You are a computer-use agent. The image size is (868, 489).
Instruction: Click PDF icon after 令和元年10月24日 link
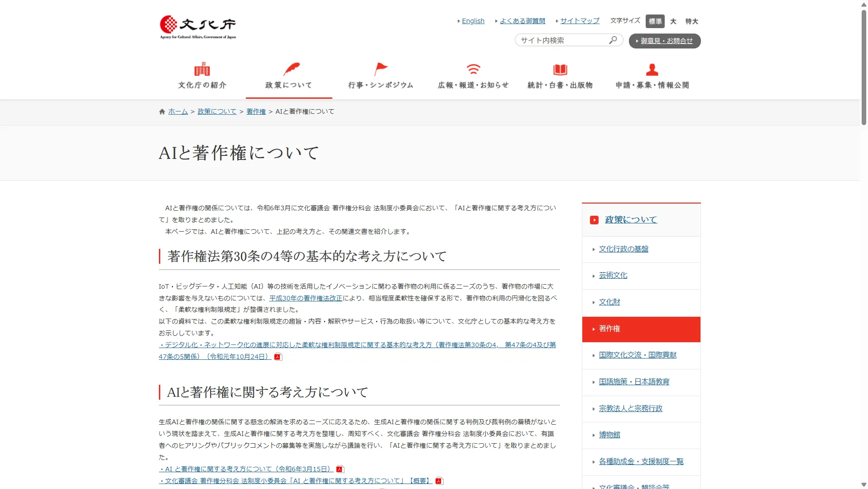pos(278,357)
